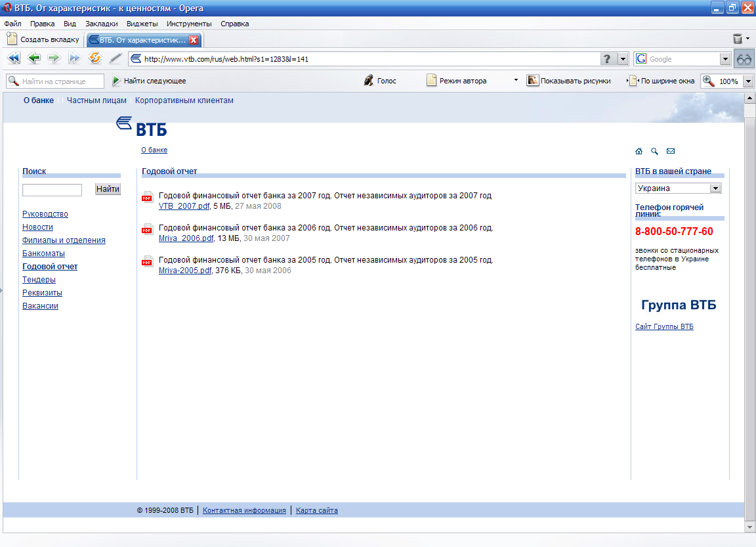Image resolution: width=756 pixels, height=547 pixels.
Task: Click the glasses panel icon at toolbar end
Action: (x=744, y=59)
